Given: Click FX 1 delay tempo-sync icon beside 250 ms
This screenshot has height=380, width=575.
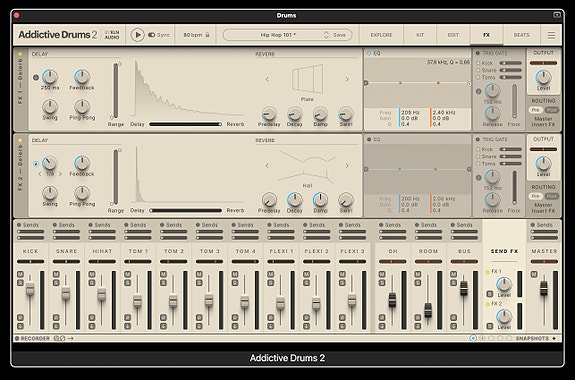Looking at the screenshot, I should tap(36, 77).
